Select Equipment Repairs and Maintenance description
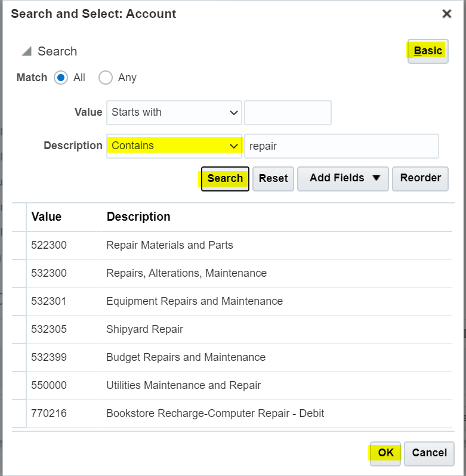The image size is (466, 476). (195, 301)
